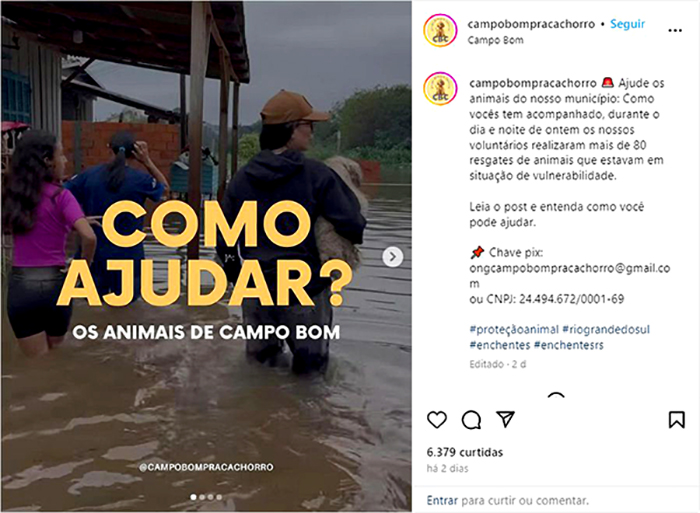This screenshot has width=700, height=513.
Task: Share post using the paper plane icon
Action: 505,419
